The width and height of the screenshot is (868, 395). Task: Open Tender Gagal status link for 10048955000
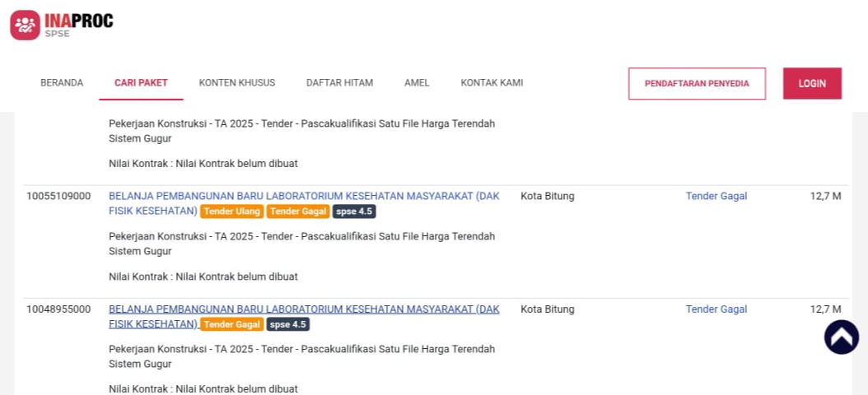click(x=716, y=309)
